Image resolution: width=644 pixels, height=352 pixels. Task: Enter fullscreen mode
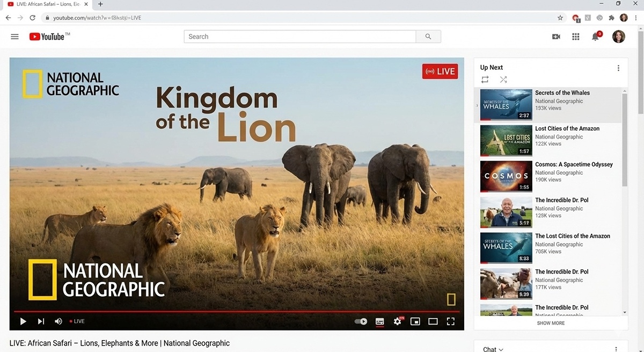pyautogui.click(x=451, y=321)
